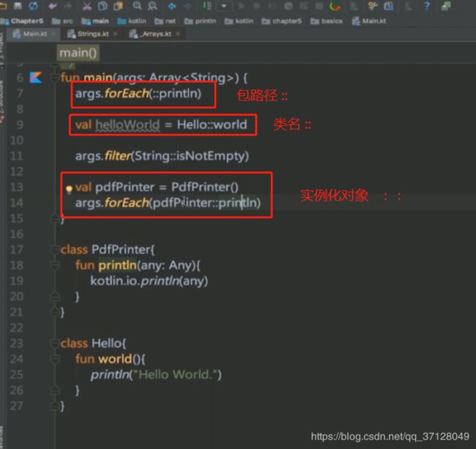Click kotlin.io.println(any) on line 19
The image size is (476, 449).
[149, 281]
